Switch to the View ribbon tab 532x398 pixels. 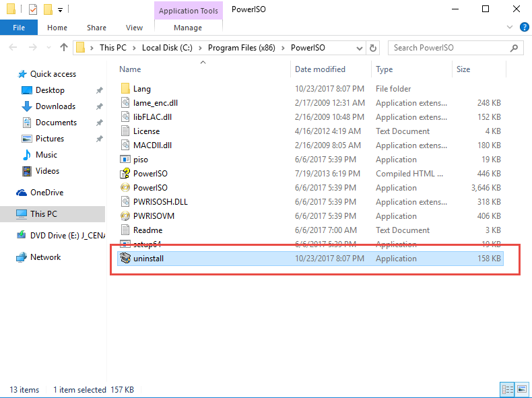point(135,28)
